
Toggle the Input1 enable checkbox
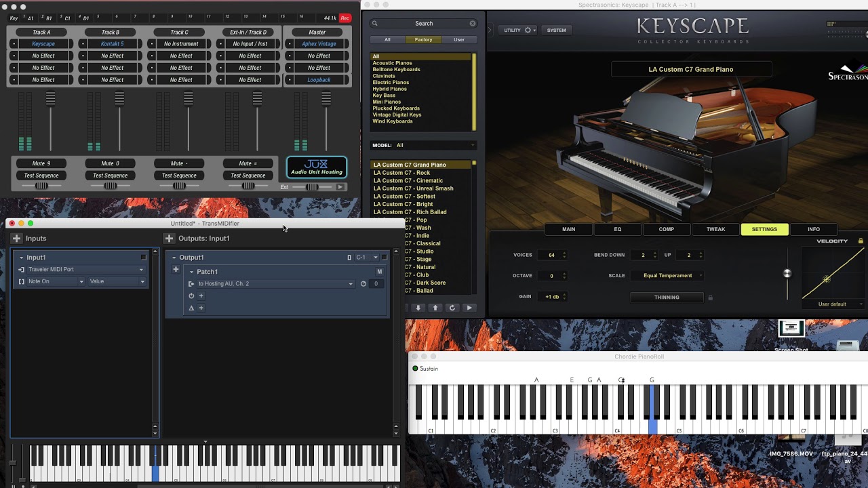click(143, 258)
